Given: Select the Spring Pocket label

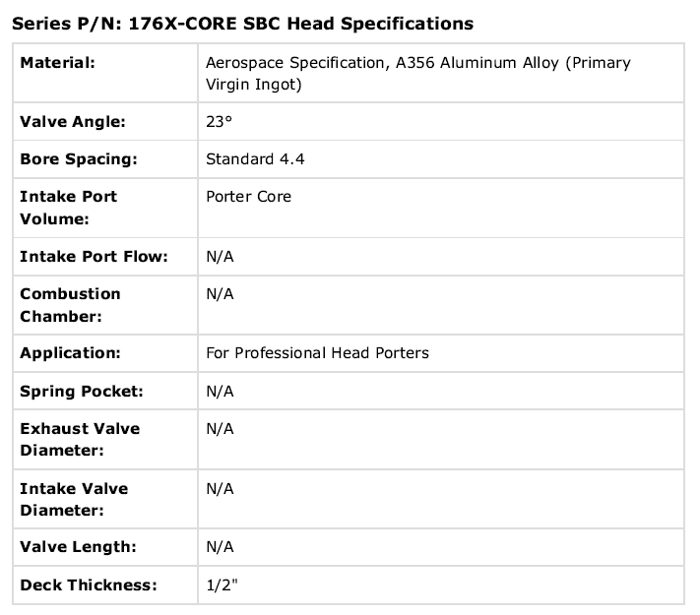Looking at the screenshot, I should (x=82, y=392).
